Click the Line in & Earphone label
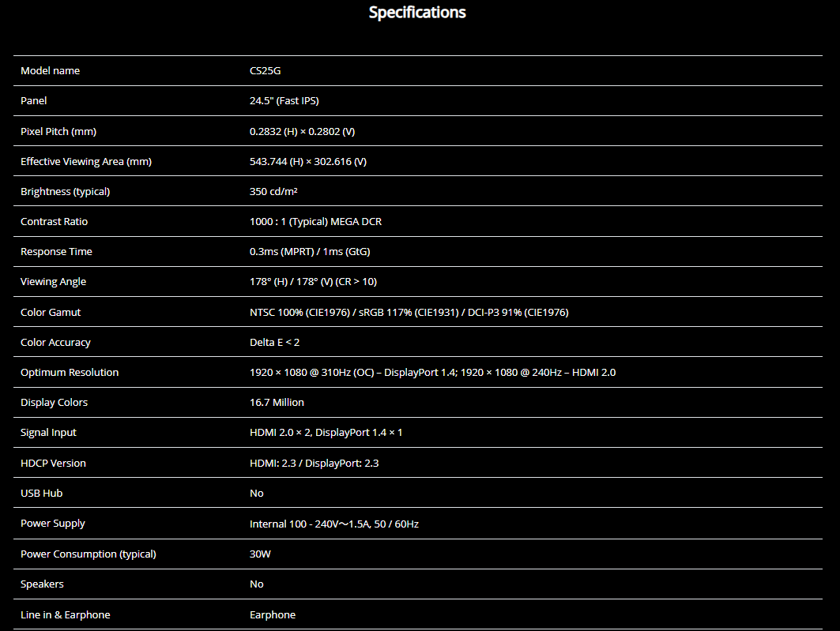 [x=66, y=615]
